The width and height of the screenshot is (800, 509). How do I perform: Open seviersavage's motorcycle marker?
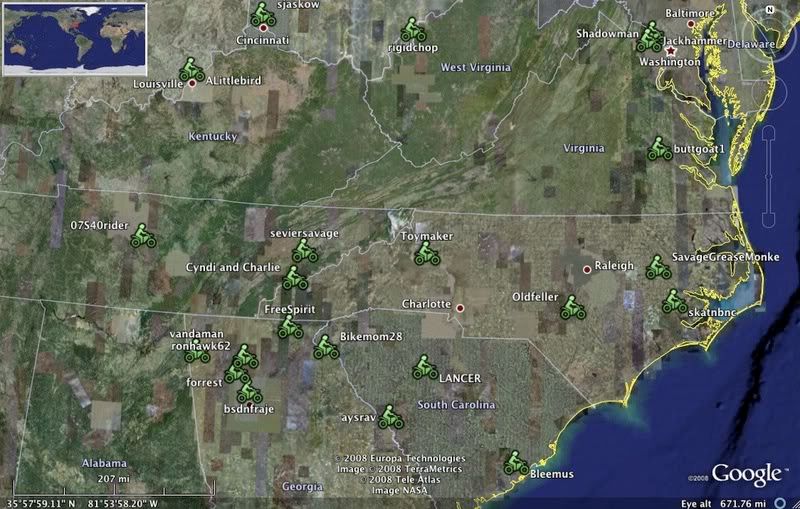(x=305, y=251)
